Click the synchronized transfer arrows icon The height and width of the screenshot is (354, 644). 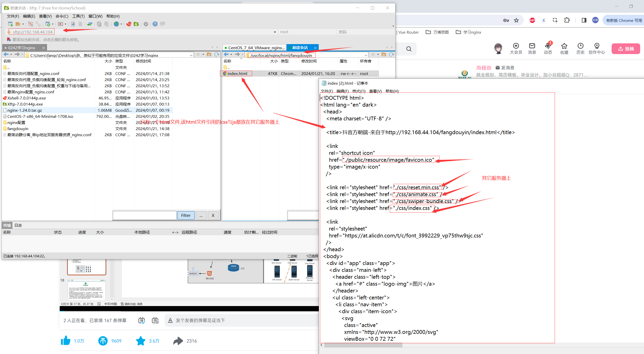coord(90,24)
